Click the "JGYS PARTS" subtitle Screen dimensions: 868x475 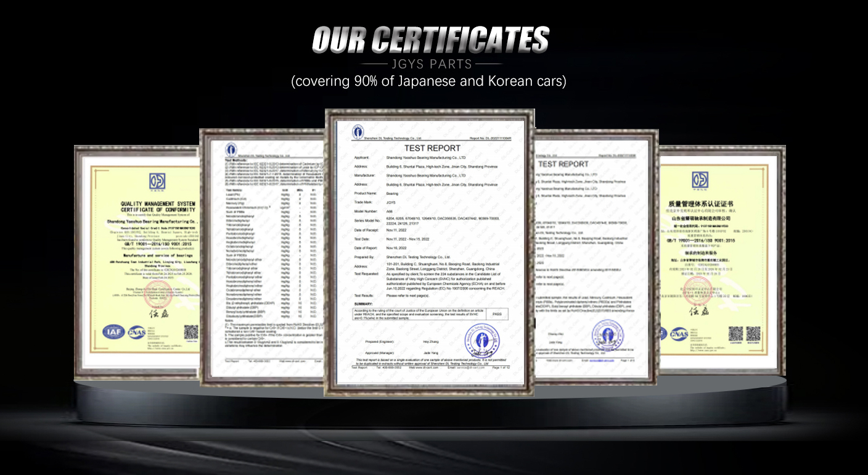(x=432, y=64)
